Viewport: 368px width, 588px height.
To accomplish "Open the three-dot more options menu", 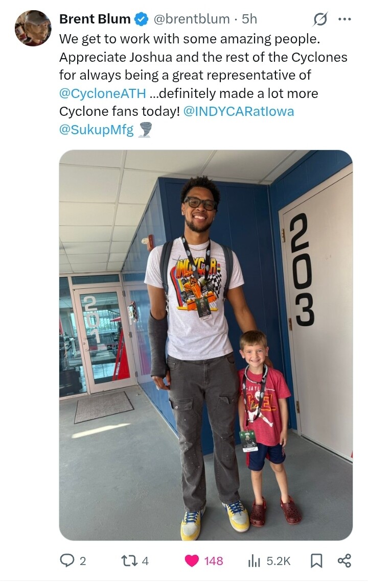I will 344,19.
